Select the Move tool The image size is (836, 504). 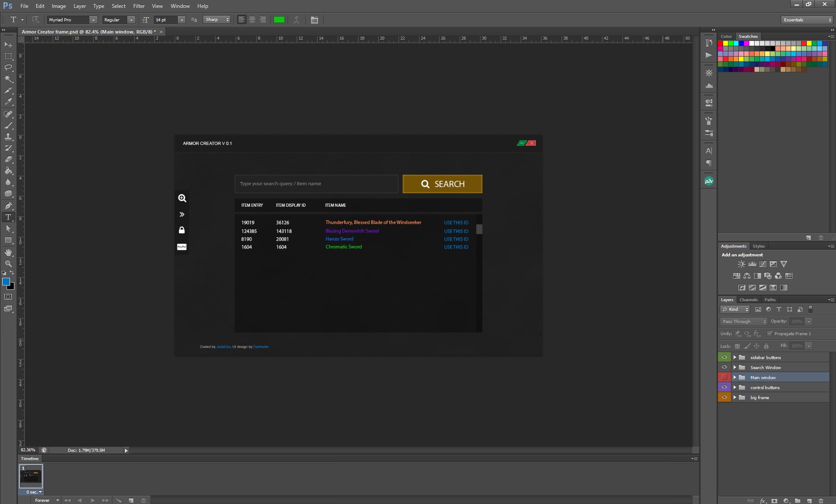coord(8,44)
